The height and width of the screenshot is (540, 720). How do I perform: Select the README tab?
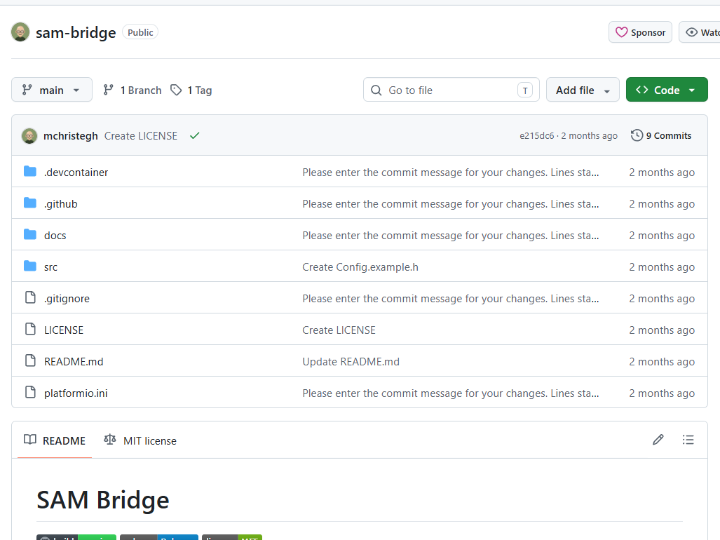55,441
